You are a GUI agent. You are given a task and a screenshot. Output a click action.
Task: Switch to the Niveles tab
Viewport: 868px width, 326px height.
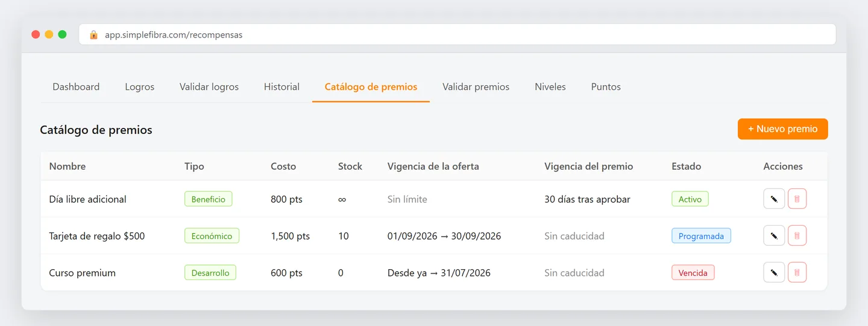pos(550,87)
